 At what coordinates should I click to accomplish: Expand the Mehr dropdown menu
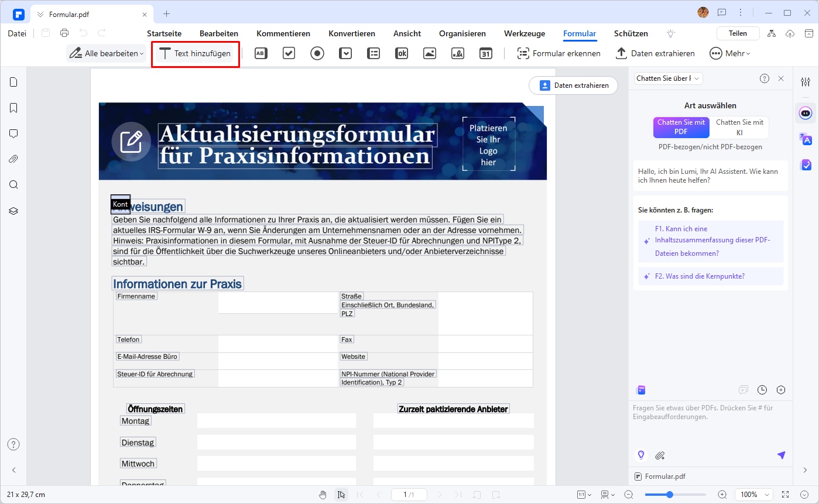[x=729, y=53]
